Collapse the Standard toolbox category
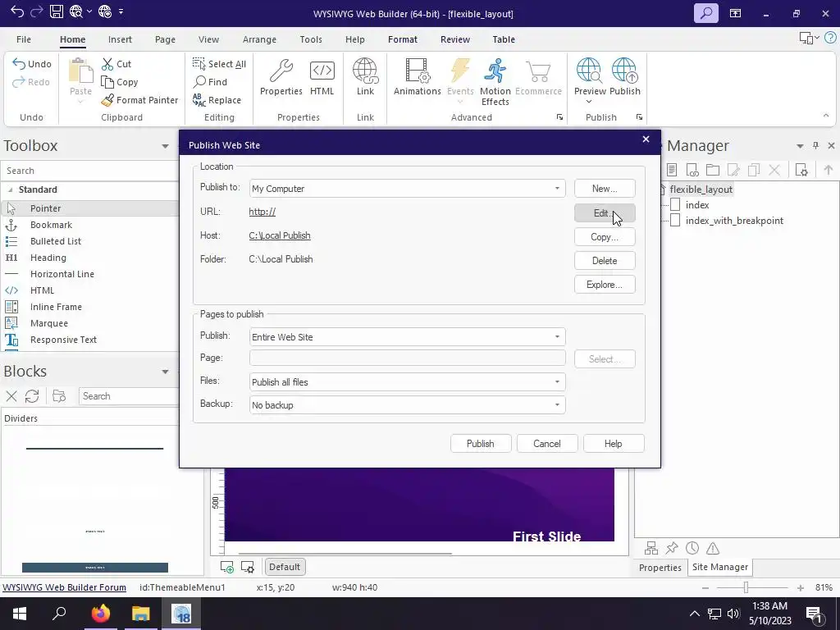This screenshot has width=840, height=630. [x=10, y=189]
